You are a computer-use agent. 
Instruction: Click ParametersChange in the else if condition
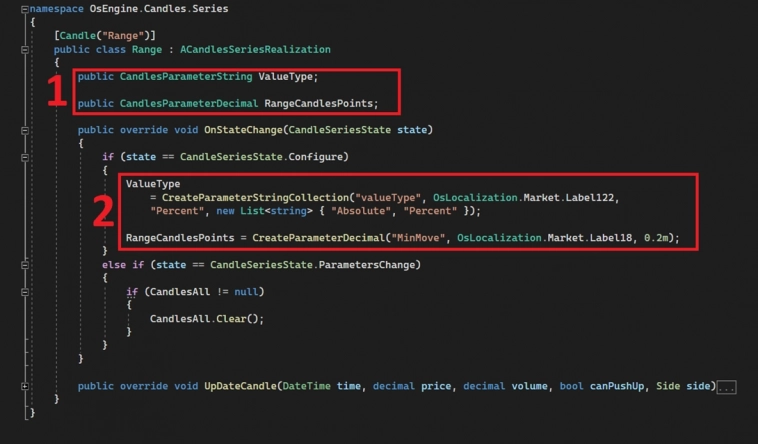pyautogui.click(x=367, y=265)
